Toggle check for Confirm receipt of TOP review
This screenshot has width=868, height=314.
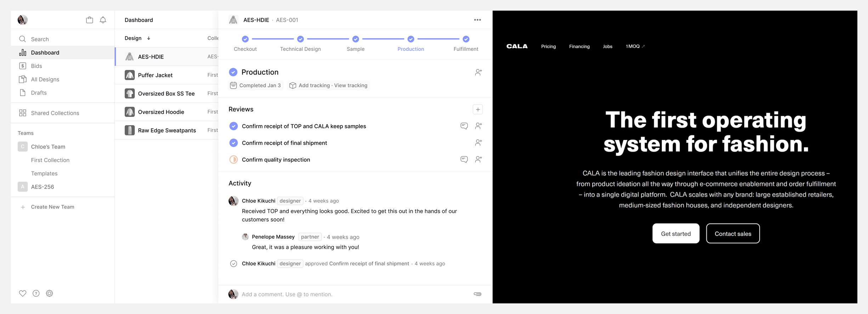pyautogui.click(x=234, y=126)
